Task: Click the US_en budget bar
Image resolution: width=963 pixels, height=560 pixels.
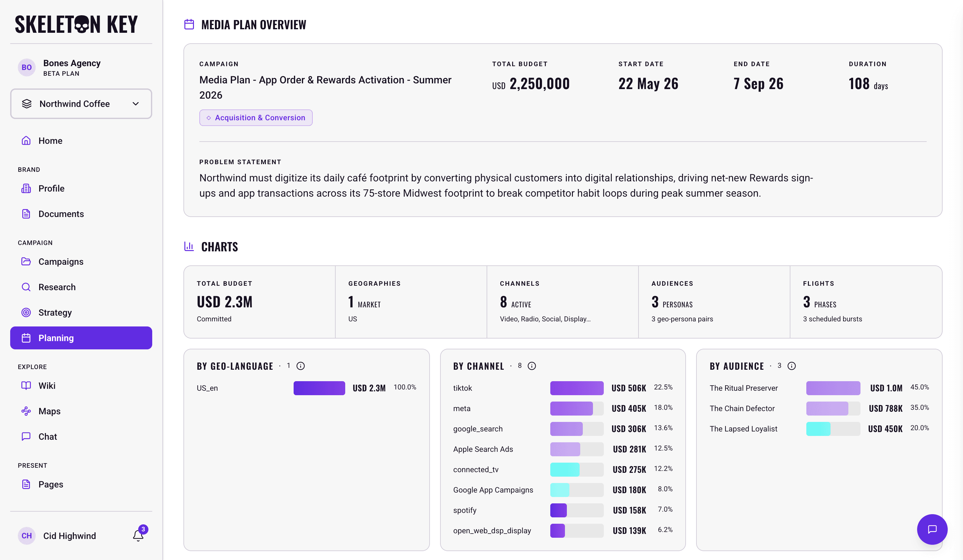Action: point(319,388)
